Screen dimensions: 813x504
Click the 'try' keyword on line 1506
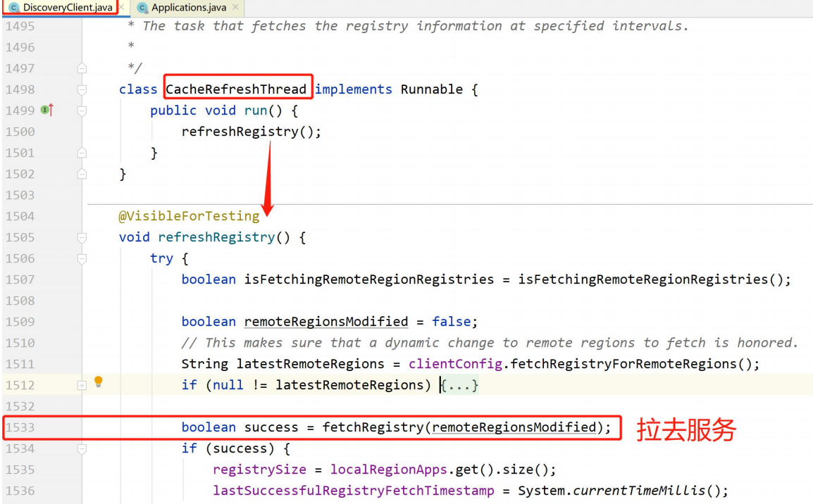pyautogui.click(x=162, y=258)
